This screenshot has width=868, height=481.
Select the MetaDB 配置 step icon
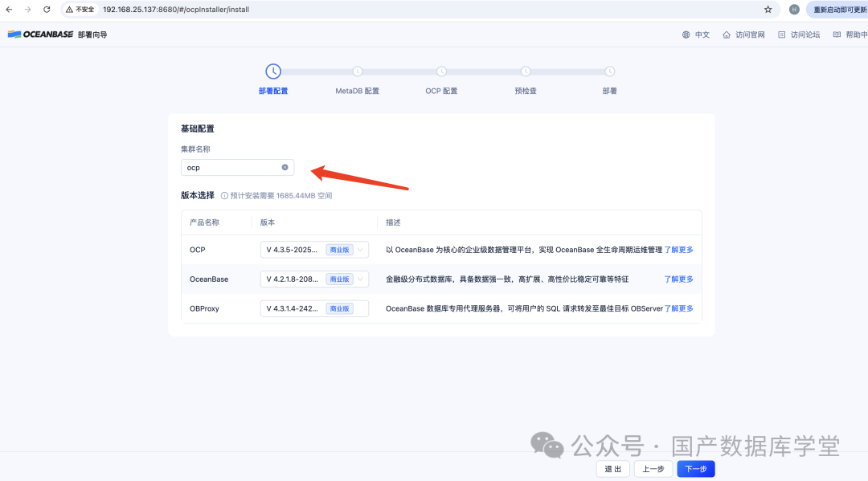coord(358,71)
